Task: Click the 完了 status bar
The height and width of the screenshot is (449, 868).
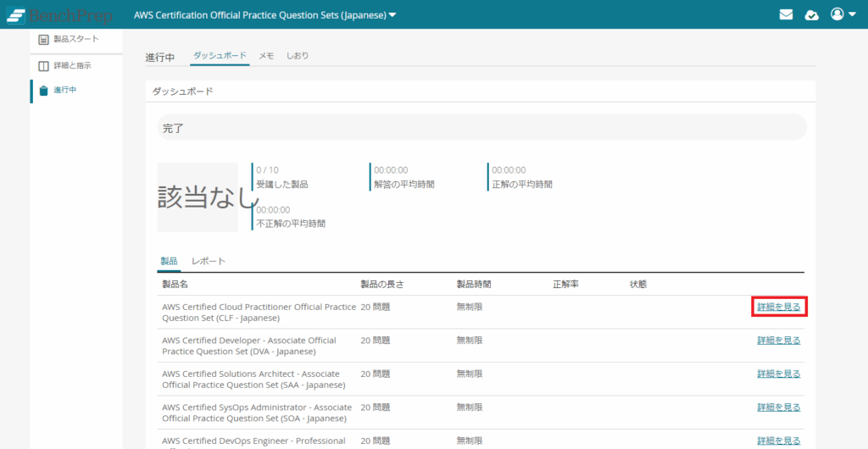Action: point(481,128)
